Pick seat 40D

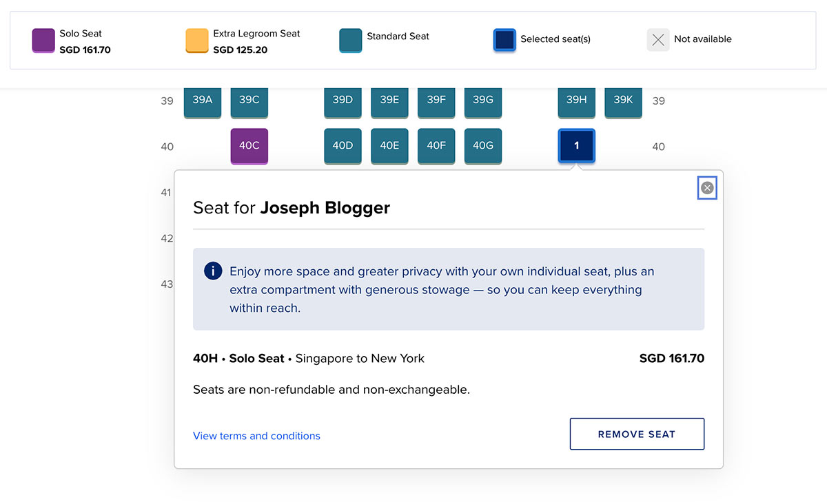pyautogui.click(x=343, y=146)
